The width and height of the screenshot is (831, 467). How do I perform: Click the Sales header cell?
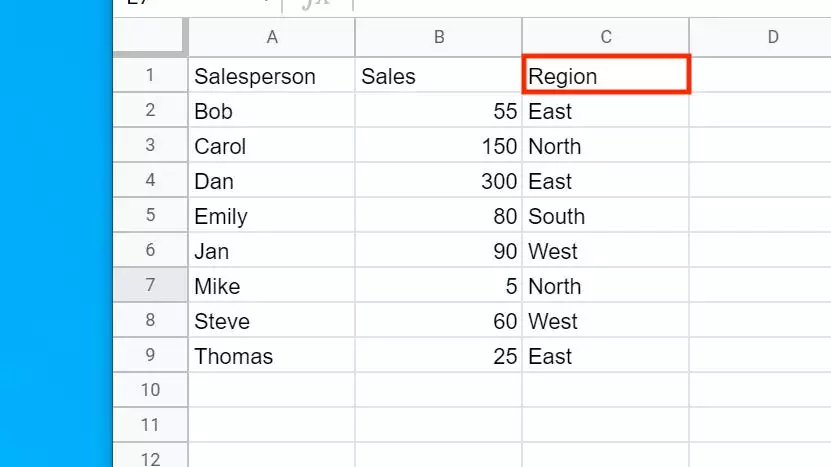point(438,76)
